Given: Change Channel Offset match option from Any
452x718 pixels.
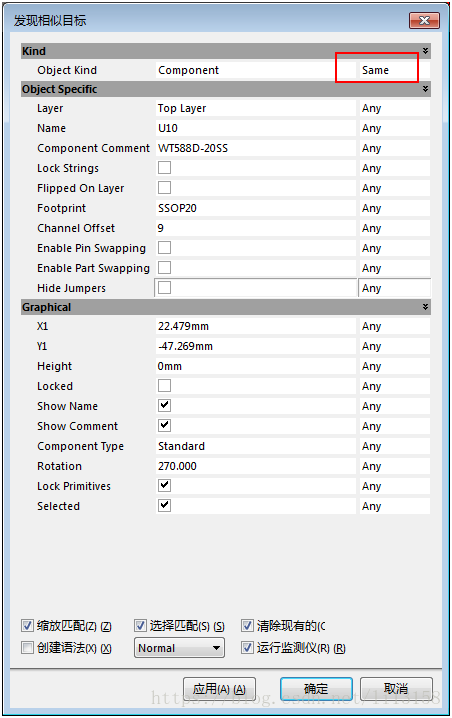Looking at the screenshot, I should 394,228.
